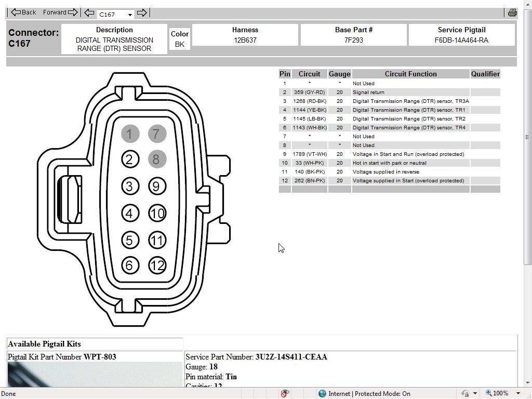
Task: Click the Back navigation button
Action: click(23, 12)
